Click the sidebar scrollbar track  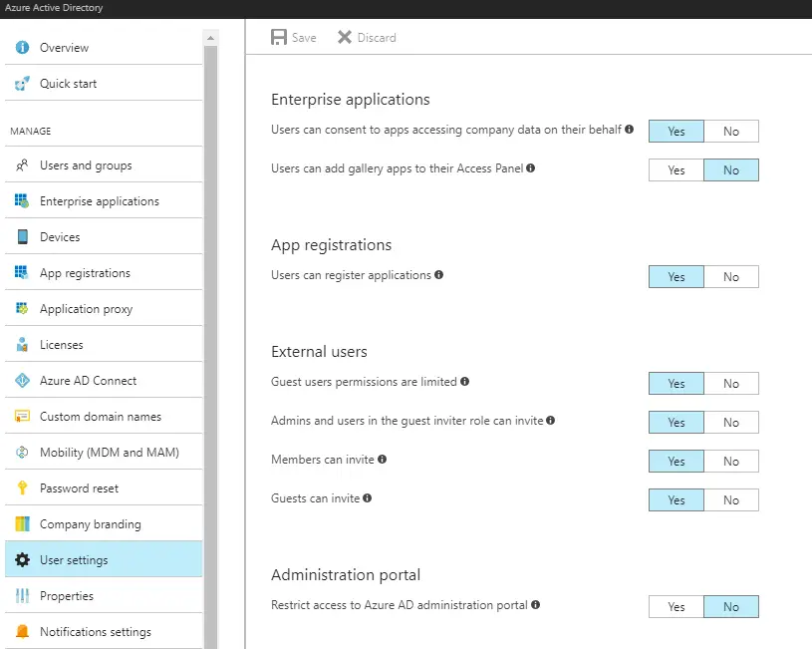210,347
